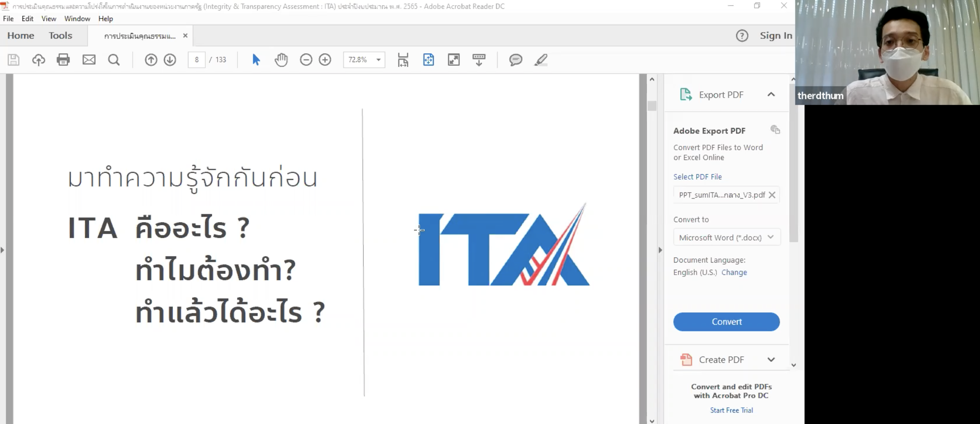
Task: Click the Export PDF panel icon
Action: pos(686,94)
